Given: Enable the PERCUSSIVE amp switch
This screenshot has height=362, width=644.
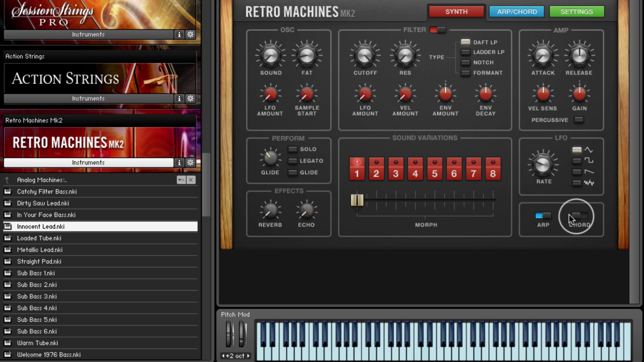Looking at the screenshot, I should (579, 120).
